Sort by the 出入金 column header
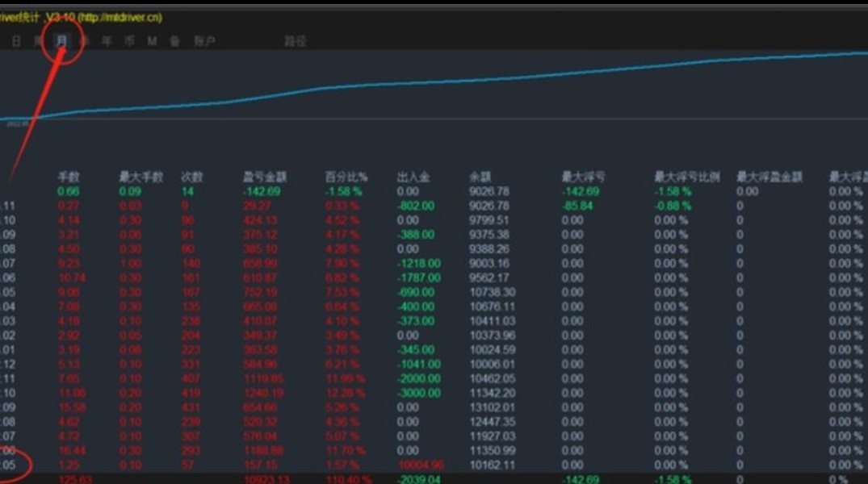868x484 pixels. click(413, 177)
